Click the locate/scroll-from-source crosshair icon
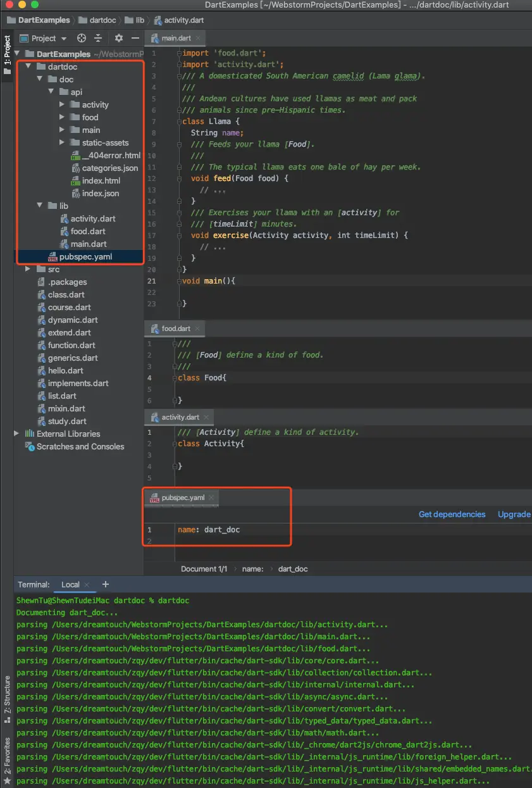Viewport: 532px width, 788px height. (82, 38)
